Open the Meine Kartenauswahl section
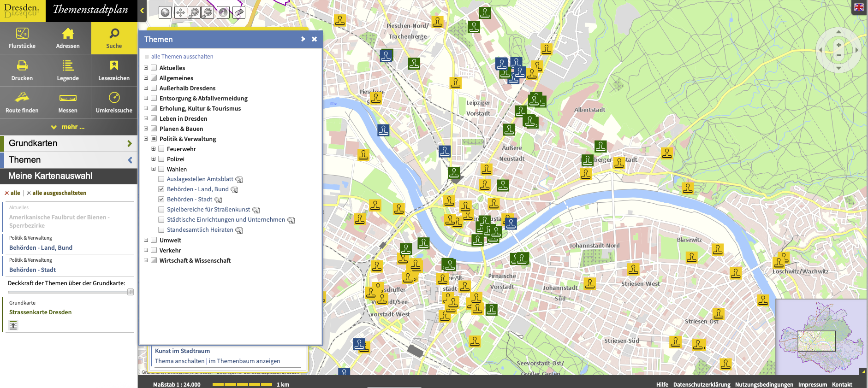The image size is (868, 388). (69, 176)
